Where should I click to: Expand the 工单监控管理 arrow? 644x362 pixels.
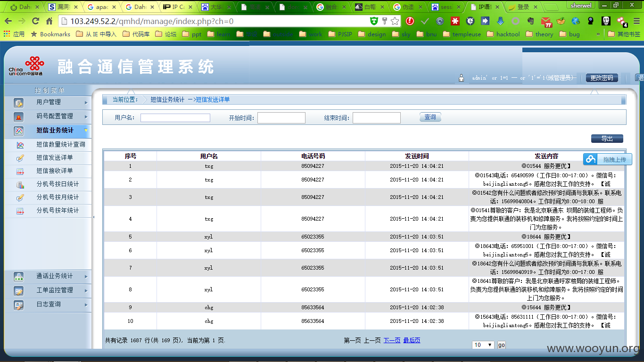(x=86, y=290)
